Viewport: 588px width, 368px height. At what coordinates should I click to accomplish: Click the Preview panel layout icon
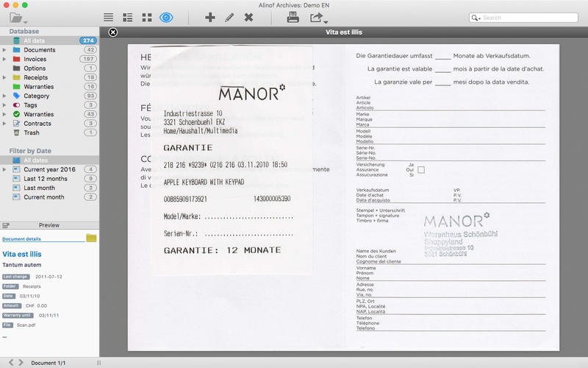click(x=6, y=225)
